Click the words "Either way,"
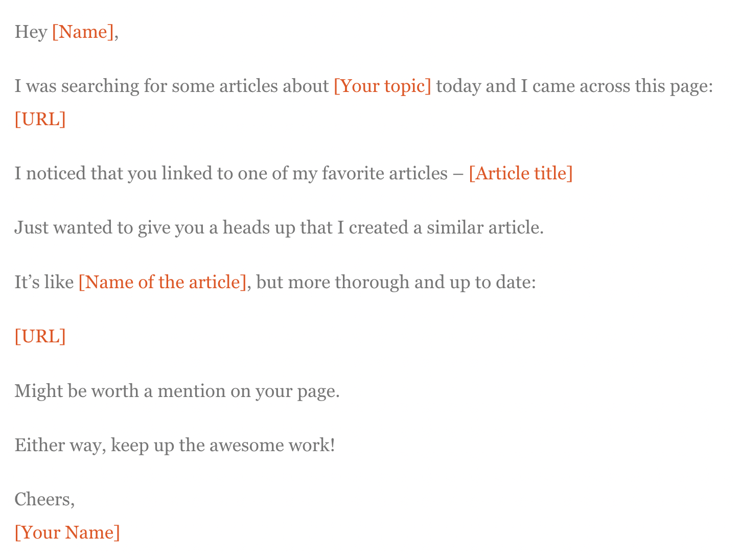740x560 pixels. point(60,445)
